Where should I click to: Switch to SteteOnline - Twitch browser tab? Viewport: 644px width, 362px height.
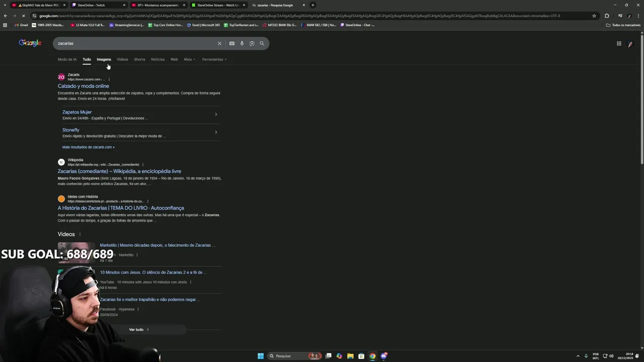(98, 5)
